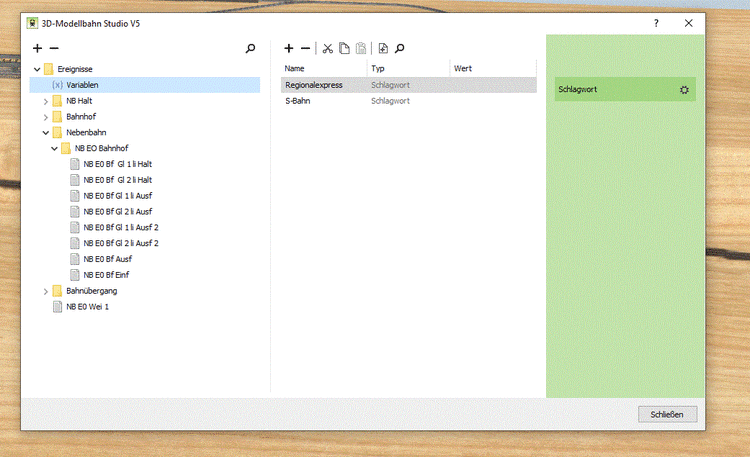Select the Nebenbahn folder label
Image resolution: width=750 pixels, height=457 pixels.
tap(86, 133)
